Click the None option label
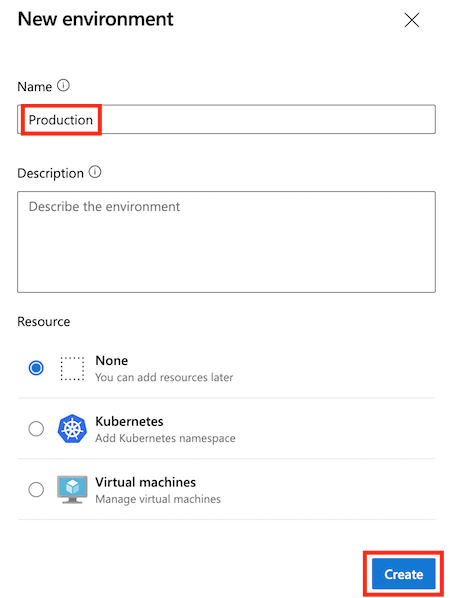The height and width of the screenshot is (598, 450). click(112, 360)
